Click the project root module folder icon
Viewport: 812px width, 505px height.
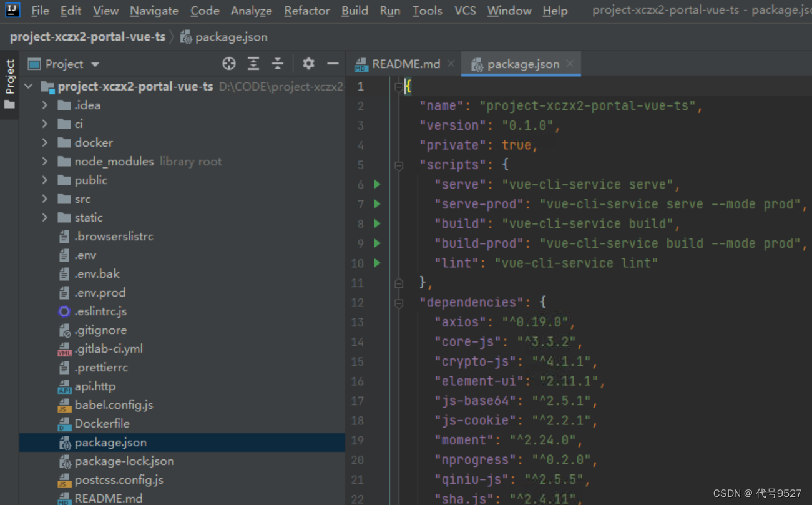click(48, 87)
